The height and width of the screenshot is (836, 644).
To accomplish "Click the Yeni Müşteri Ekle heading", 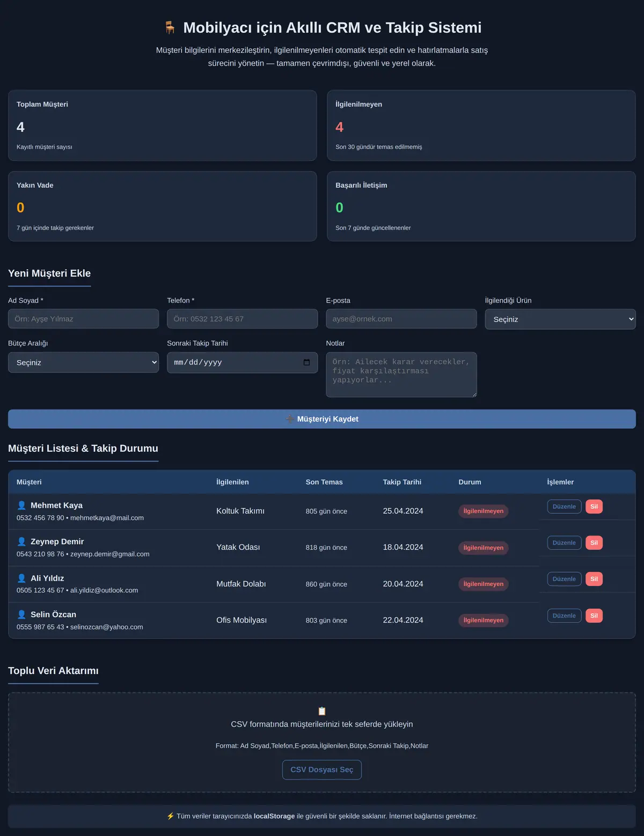I will point(49,273).
